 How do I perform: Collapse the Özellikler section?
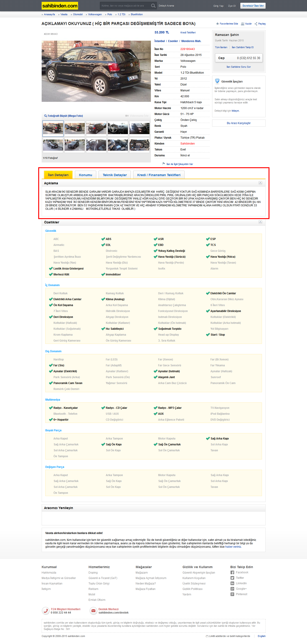tap(260, 222)
